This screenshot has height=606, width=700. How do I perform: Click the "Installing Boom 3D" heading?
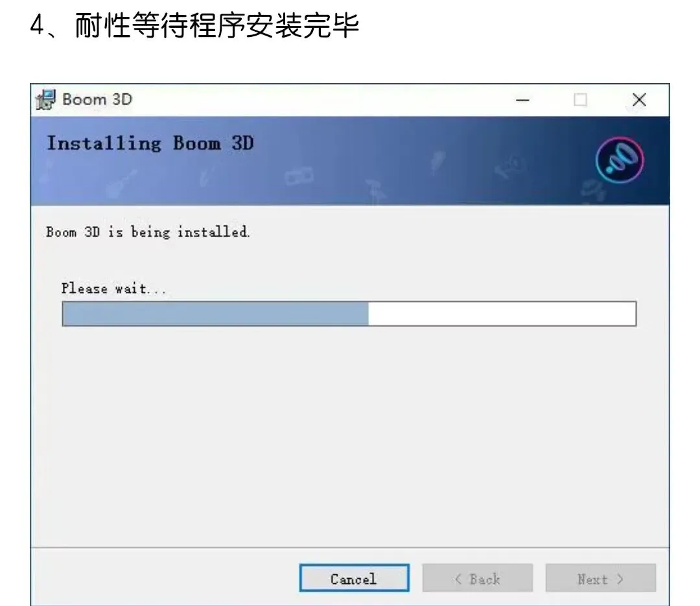150,143
